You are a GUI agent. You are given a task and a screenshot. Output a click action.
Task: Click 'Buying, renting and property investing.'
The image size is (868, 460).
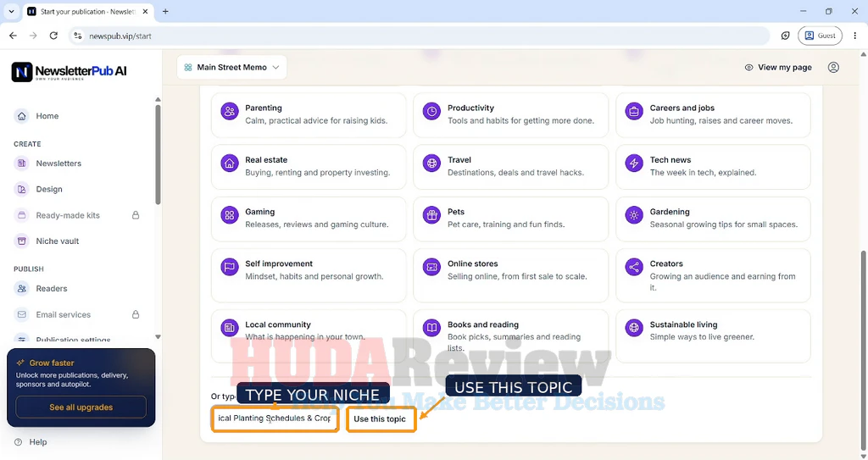coord(318,173)
